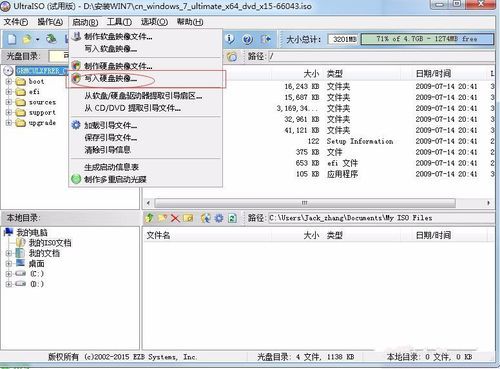Open the 操作(A) menu
Screen dimensions: 500x369
coord(50,22)
